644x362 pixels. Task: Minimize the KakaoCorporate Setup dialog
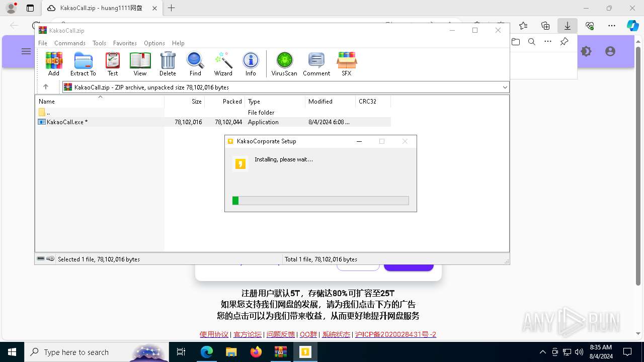click(359, 141)
